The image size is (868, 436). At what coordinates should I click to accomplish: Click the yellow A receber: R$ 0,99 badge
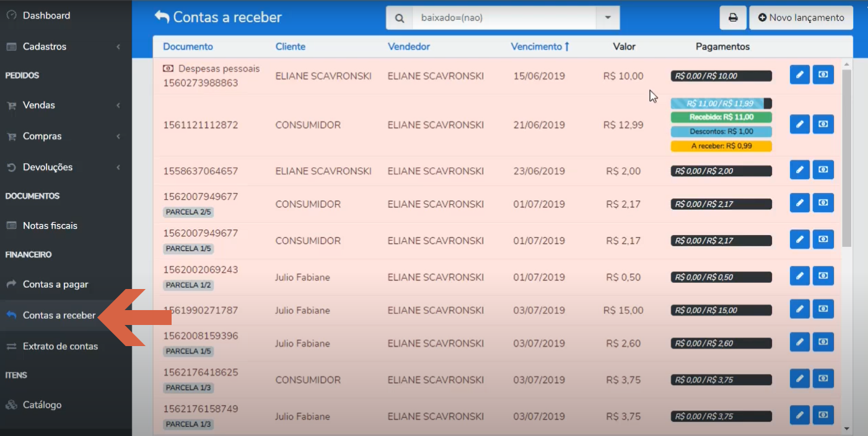point(721,146)
